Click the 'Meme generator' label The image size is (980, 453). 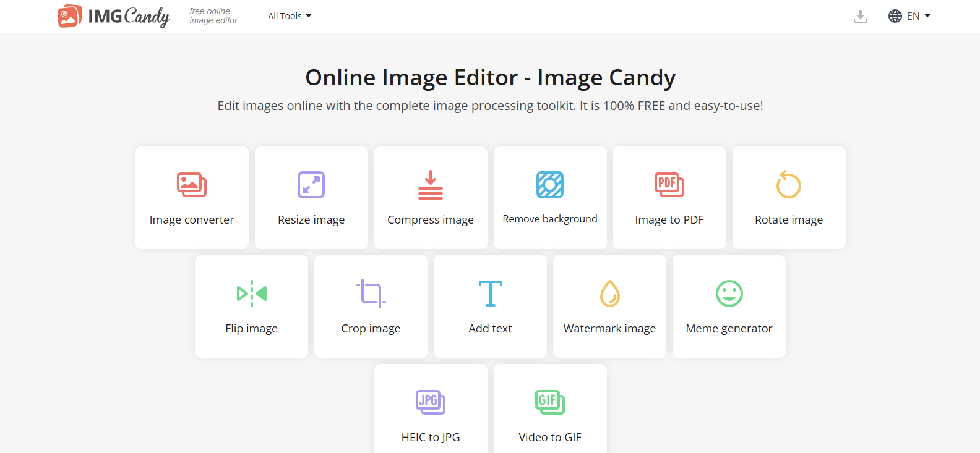tap(729, 329)
